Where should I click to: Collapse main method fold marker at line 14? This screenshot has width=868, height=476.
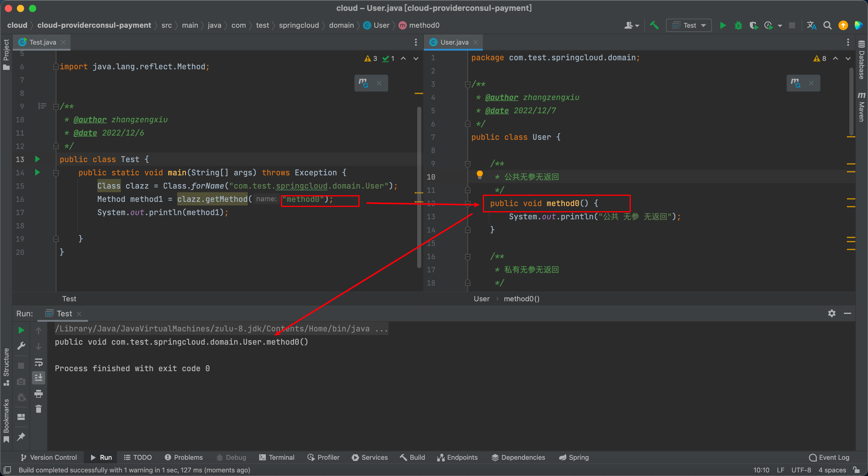point(56,173)
